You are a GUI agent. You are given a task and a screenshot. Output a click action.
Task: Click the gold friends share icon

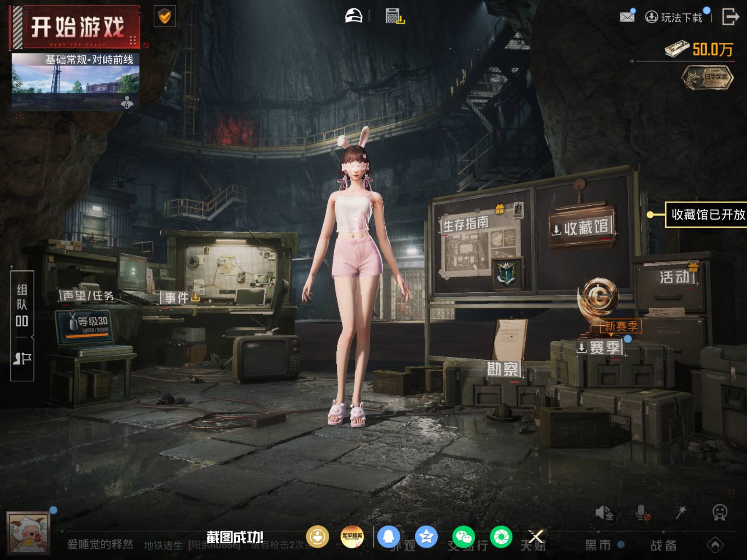317,537
